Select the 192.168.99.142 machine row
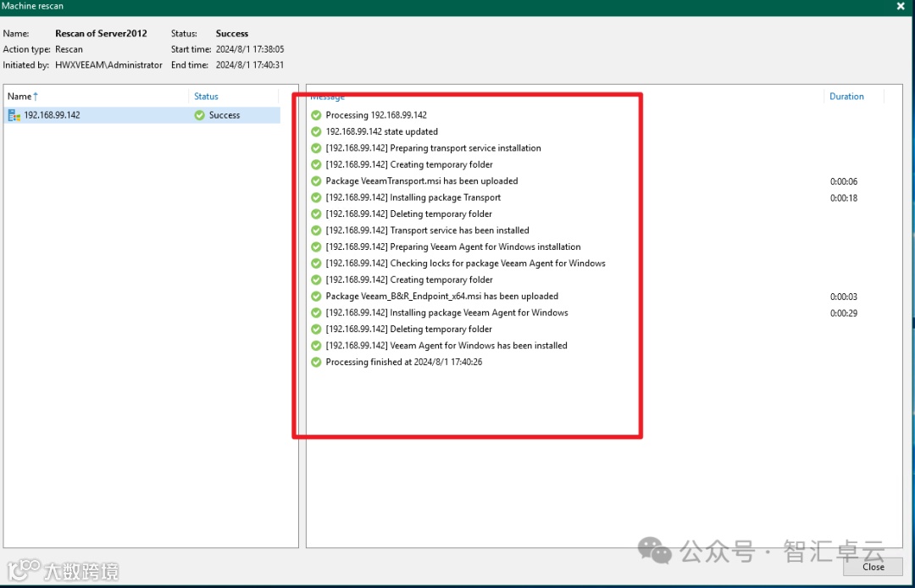 pyautogui.click(x=141, y=115)
